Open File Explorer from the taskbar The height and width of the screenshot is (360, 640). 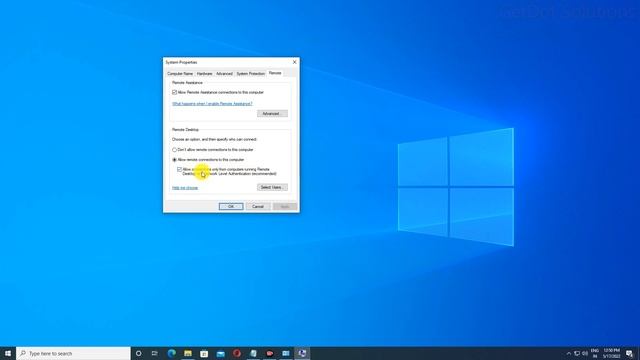[x=188, y=353]
